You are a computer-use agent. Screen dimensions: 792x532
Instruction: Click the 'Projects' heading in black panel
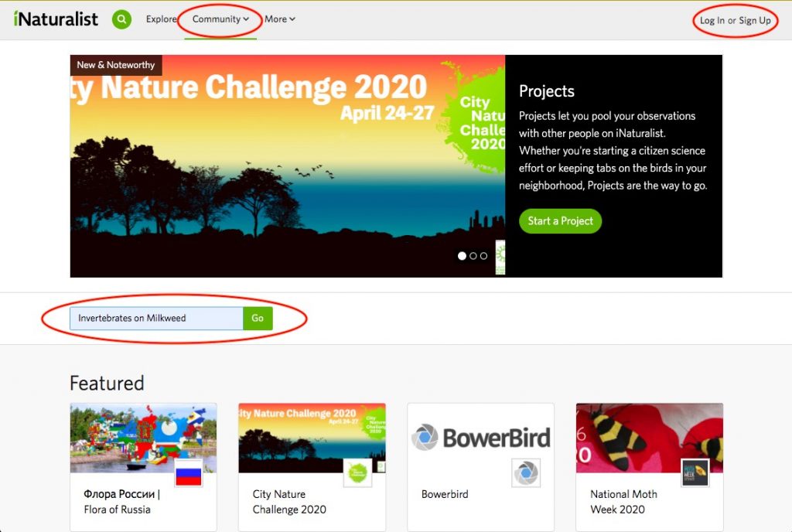pyautogui.click(x=547, y=91)
